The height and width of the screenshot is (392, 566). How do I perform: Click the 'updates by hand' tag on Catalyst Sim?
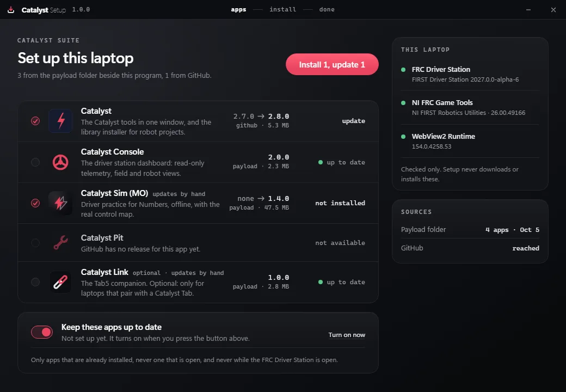(x=179, y=194)
